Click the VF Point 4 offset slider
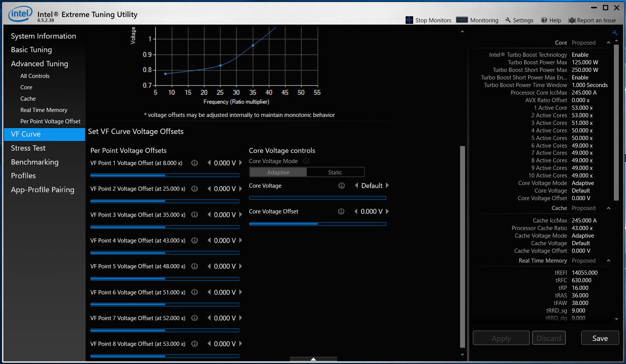The width and height of the screenshot is (626, 364). click(x=165, y=253)
